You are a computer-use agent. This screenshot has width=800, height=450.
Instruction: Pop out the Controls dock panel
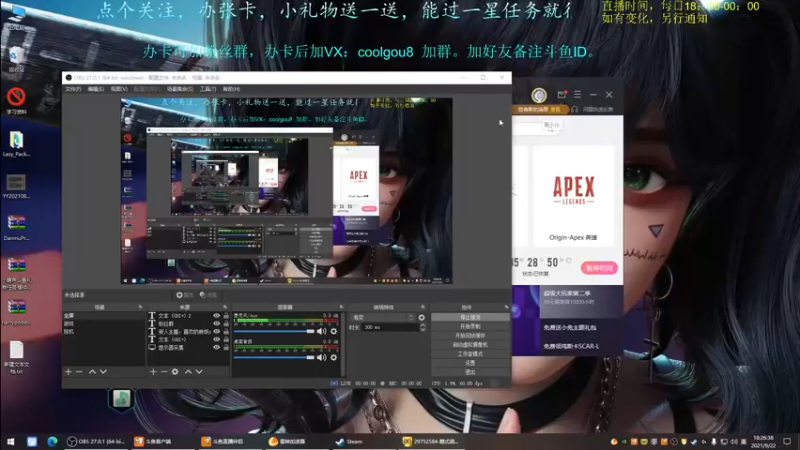pos(507,307)
